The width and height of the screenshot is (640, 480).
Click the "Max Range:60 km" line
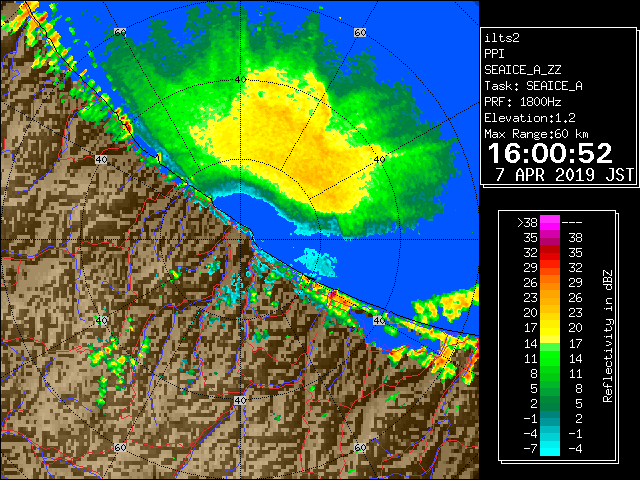click(536, 134)
